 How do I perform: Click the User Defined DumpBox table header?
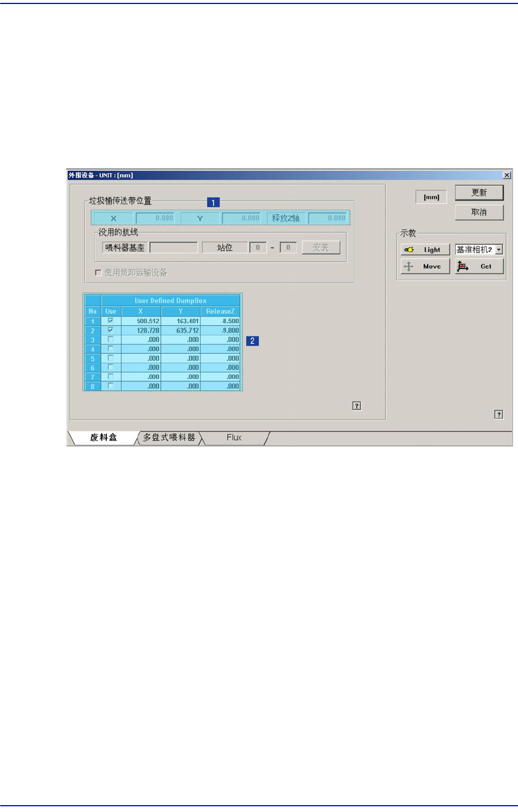click(171, 301)
